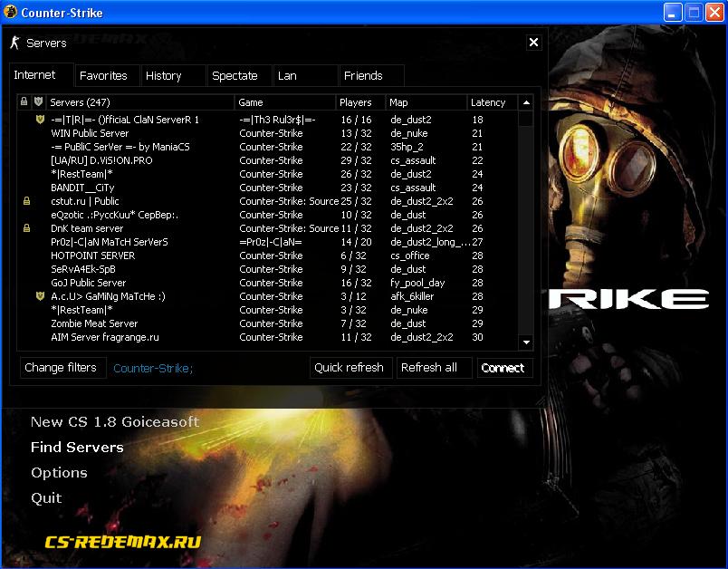Sort by the Players column header
The image size is (728, 569).
(x=360, y=102)
